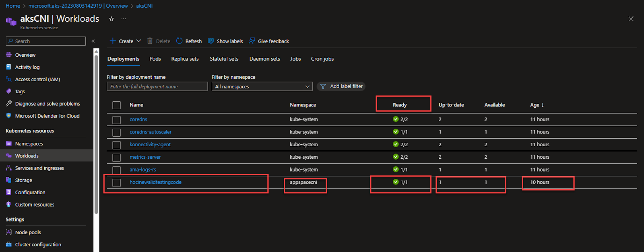Switch to the Daemon sets tab
Viewport: 644px width, 252px height.
(x=264, y=59)
